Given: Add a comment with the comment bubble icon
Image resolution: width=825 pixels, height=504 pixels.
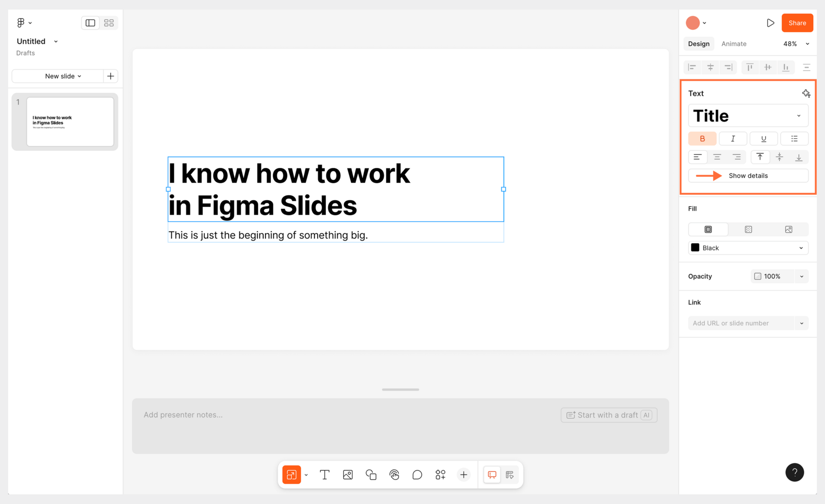Looking at the screenshot, I should pos(417,475).
